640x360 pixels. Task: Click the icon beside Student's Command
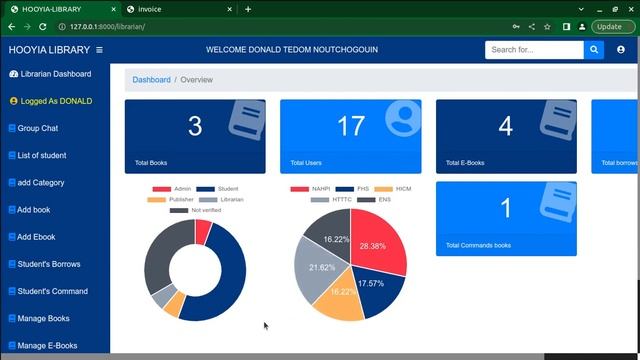(12, 291)
